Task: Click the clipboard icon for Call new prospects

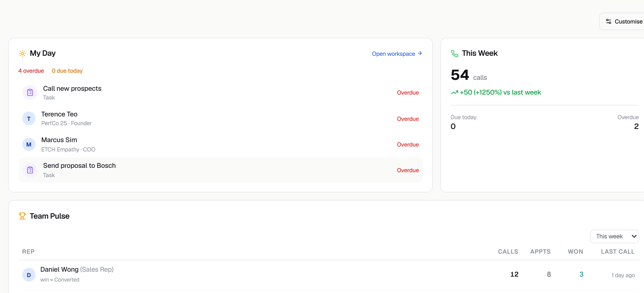Action: pos(30,92)
